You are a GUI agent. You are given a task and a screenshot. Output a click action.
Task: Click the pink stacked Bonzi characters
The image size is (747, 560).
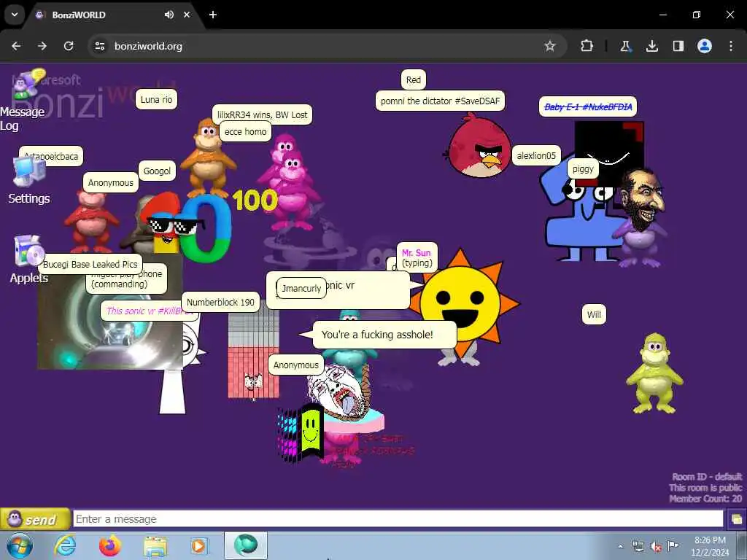[x=289, y=182]
